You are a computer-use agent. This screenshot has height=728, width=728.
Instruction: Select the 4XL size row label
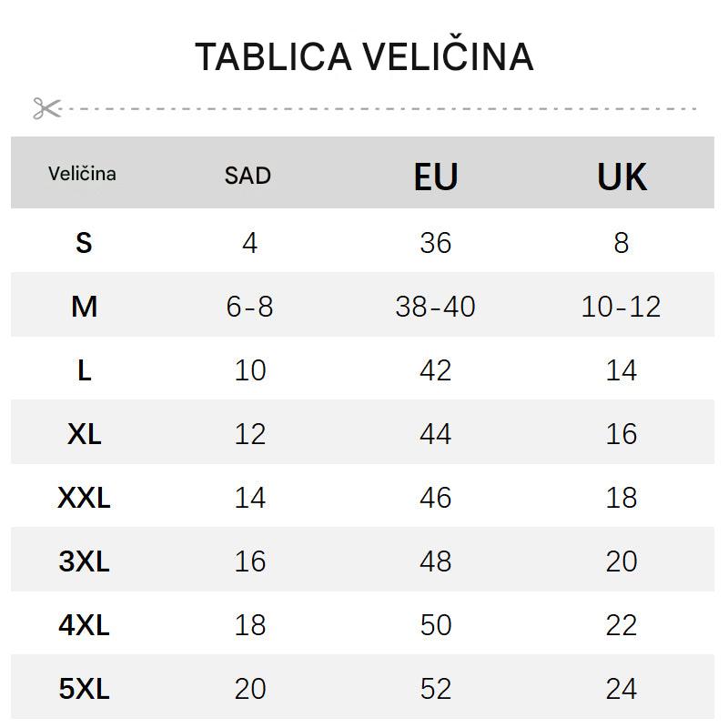click(84, 625)
